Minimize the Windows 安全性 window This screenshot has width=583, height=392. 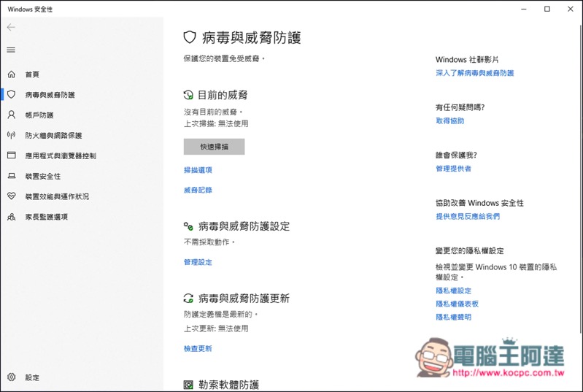[524, 9]
